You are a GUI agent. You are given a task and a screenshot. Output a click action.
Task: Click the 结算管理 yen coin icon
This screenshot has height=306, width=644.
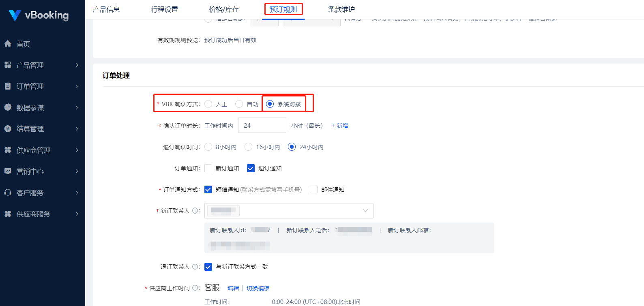(x=8, y=129)
